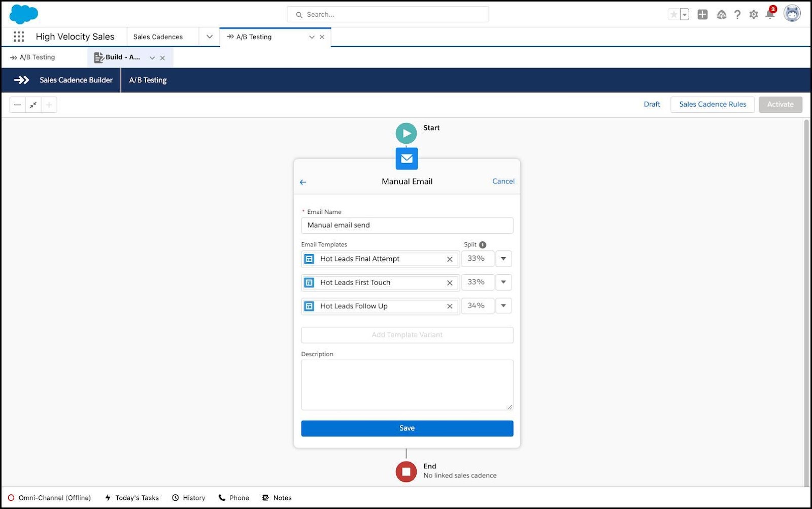Go back with the left arrow in Manual Email
The height and width of the screenshot is (509, 812).
[303, 182]
